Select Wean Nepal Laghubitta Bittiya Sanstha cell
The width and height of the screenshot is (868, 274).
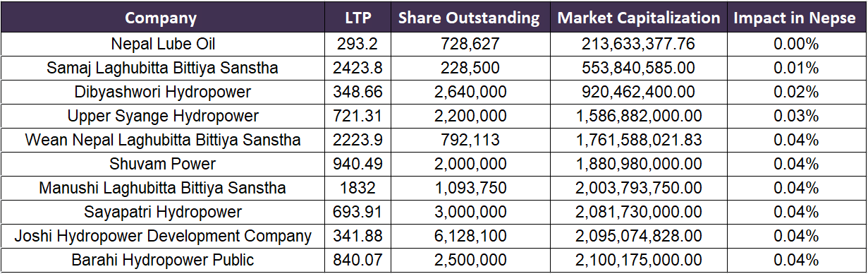click(163, 141)
